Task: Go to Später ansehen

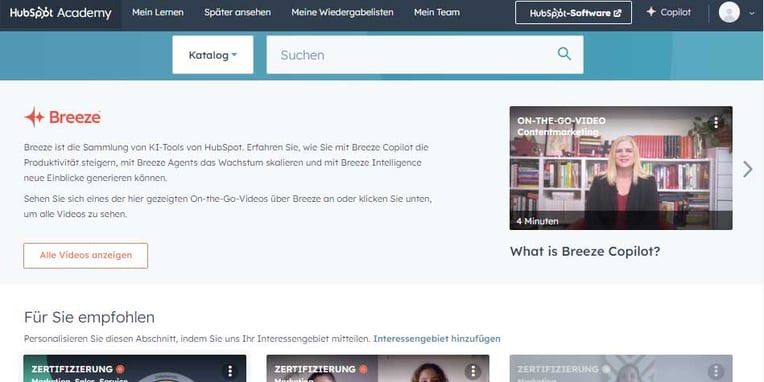Action: (238, 13)
